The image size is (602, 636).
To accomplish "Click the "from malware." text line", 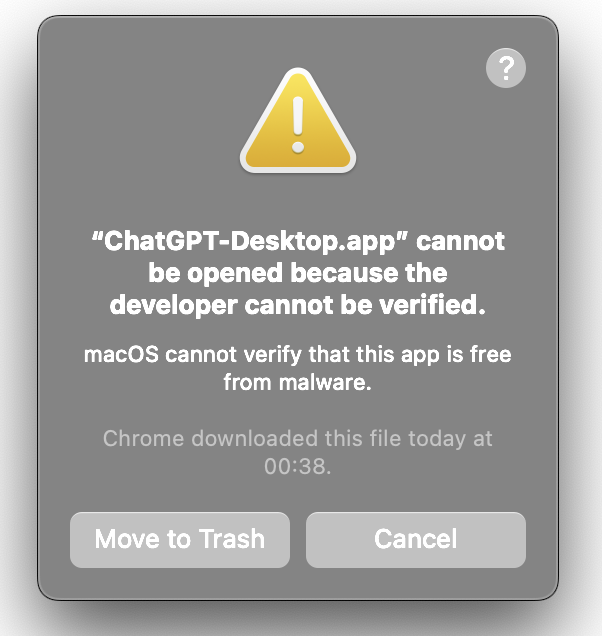I will 297,382.
